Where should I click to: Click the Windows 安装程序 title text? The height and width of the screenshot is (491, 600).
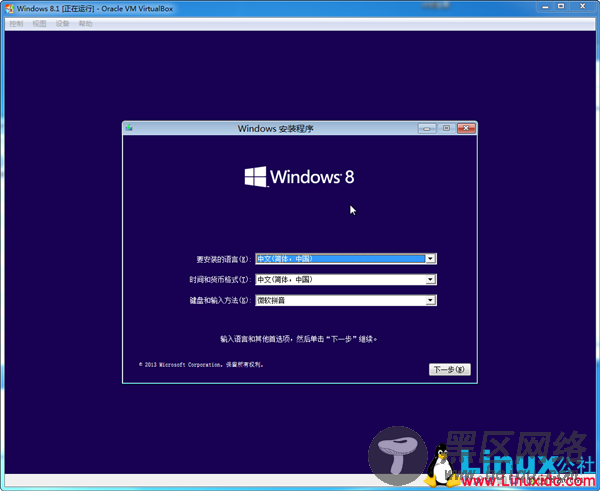point(276,129)
